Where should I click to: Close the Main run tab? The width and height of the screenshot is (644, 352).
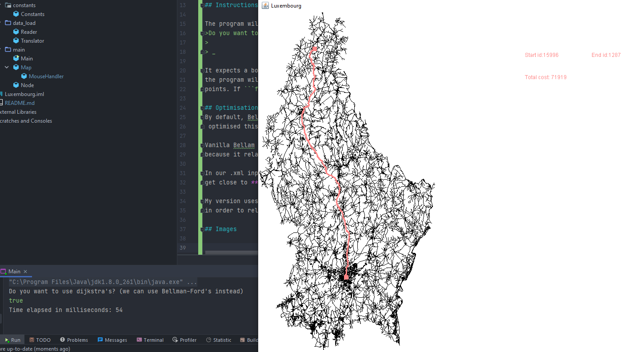25,272
